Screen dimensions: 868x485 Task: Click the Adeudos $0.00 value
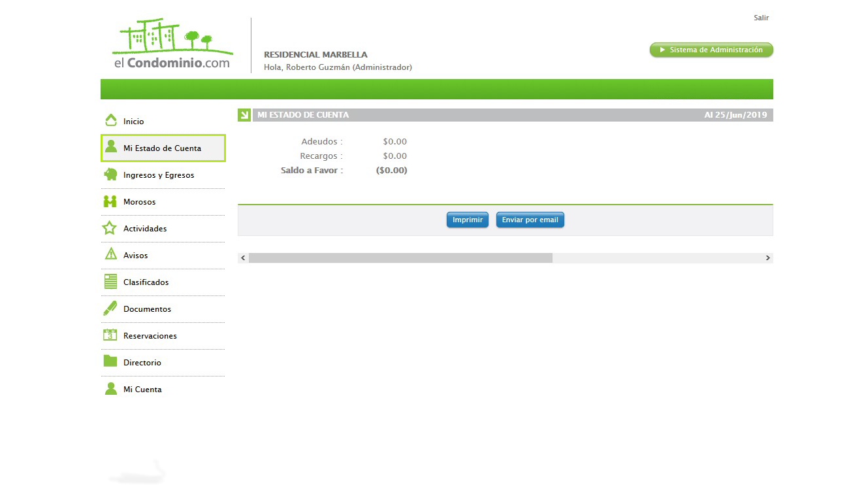coord(395,141)
